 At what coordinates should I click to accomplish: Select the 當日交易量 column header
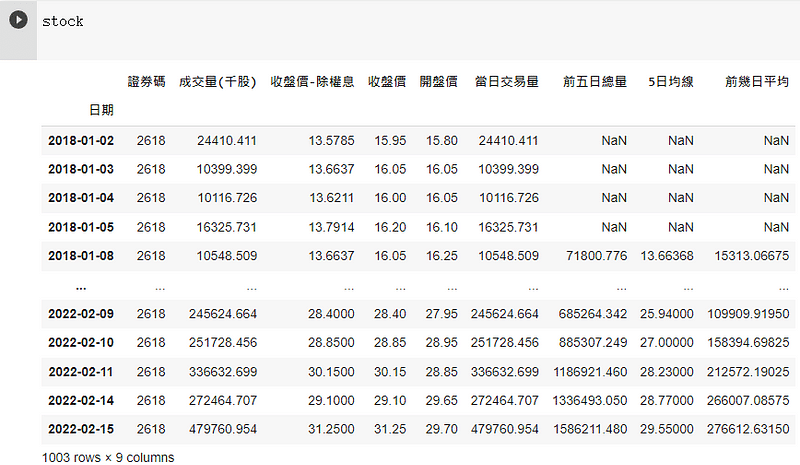click(x=506, y=82)
